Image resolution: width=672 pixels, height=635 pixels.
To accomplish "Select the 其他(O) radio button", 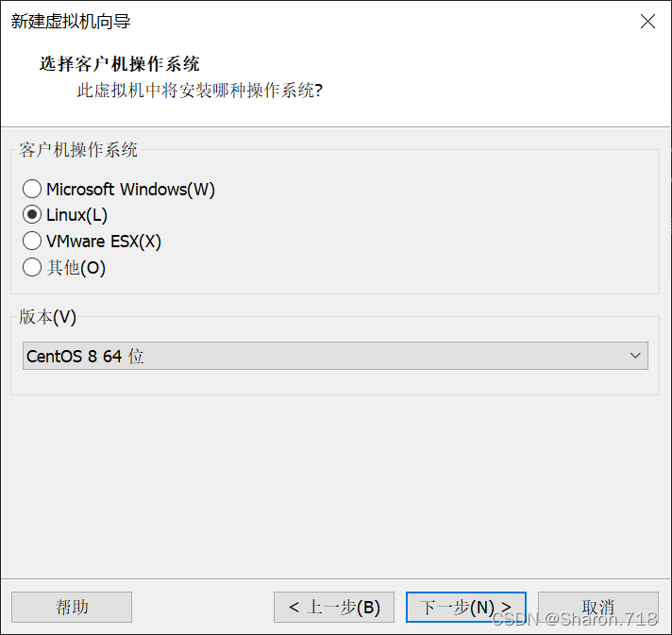I will coord(32,267).
